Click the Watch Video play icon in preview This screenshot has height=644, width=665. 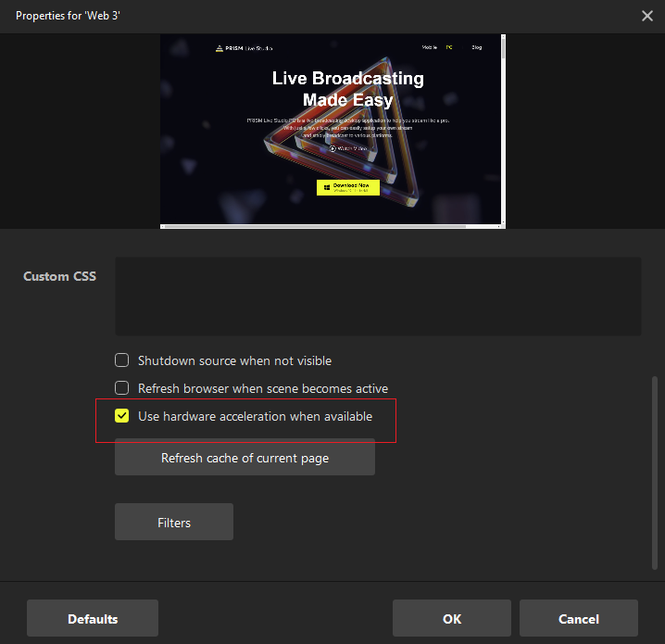(333, 148)
